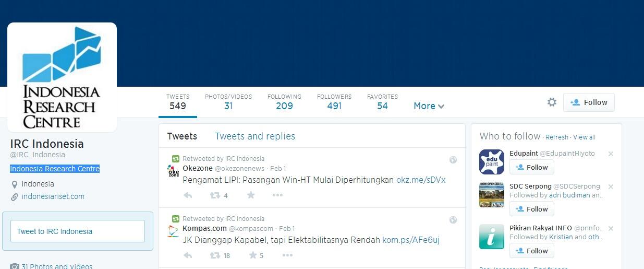This screenshot has height=269, width=644.
Task: Retweet the Okezone tweet
Action: point(214,195)
